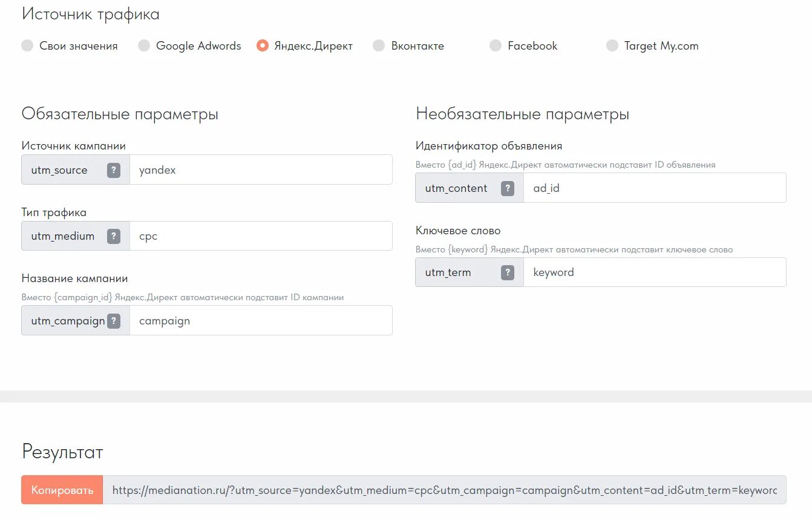The image size is (812, 520).
Task: Focus the utm_medium field containing cpc
Action: click(x=261, y=236)
